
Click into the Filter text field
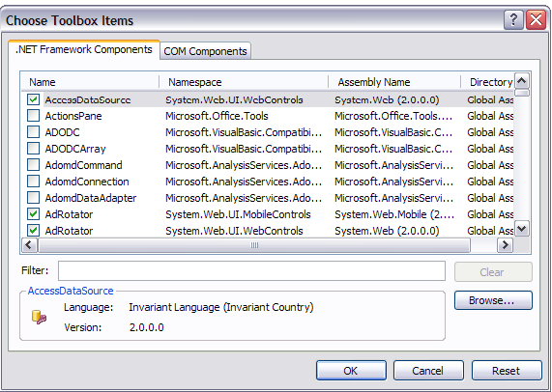(x=251, y=270)
